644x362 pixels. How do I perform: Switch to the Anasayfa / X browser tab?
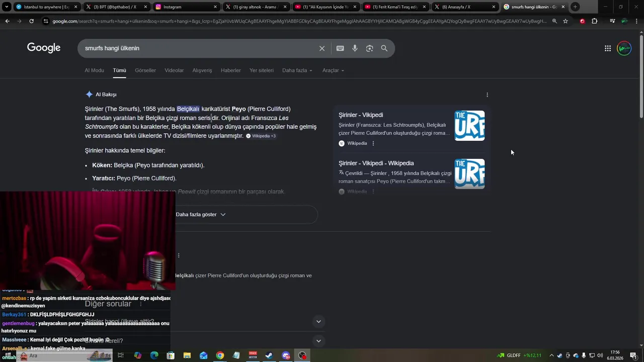click(465, 7)
